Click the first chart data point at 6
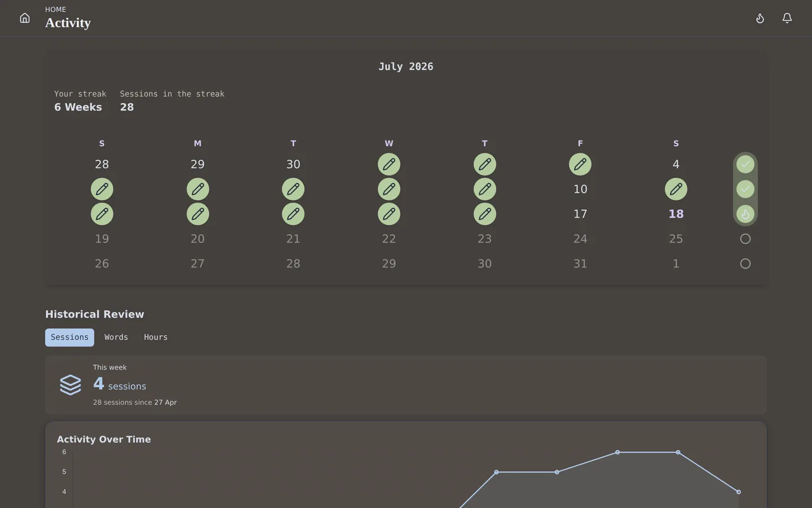The height and width of the screenshot is (508, 812). coord(617,452)
